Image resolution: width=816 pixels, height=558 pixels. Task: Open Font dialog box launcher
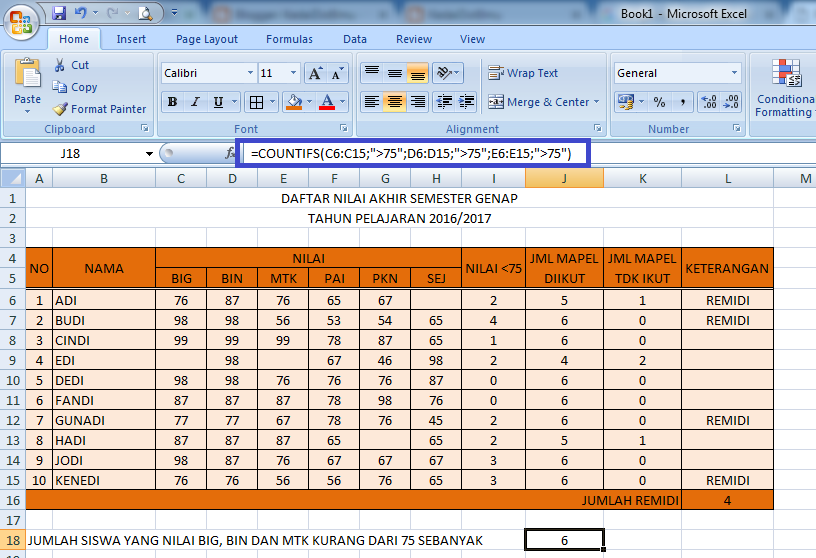pyautogui.click(x=343, y=128)
